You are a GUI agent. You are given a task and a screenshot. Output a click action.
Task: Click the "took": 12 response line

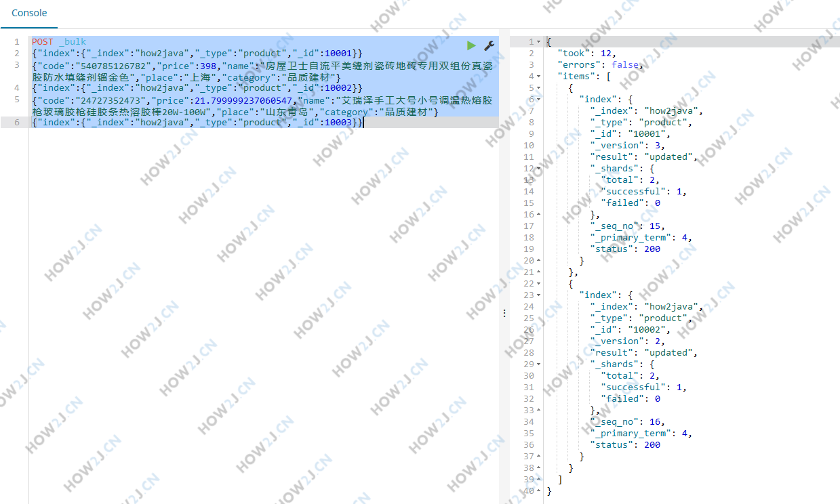(x=586, y=54)
